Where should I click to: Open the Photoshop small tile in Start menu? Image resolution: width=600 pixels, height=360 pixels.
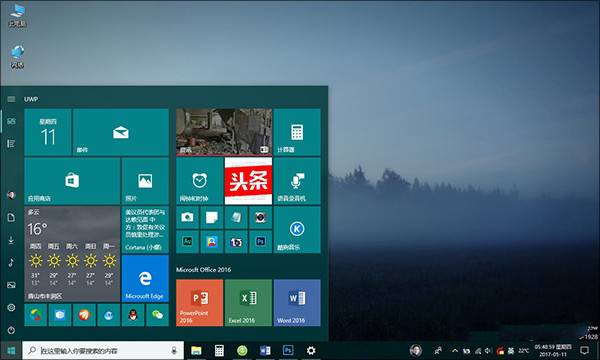pyautogui.click(x=261, y=242)
